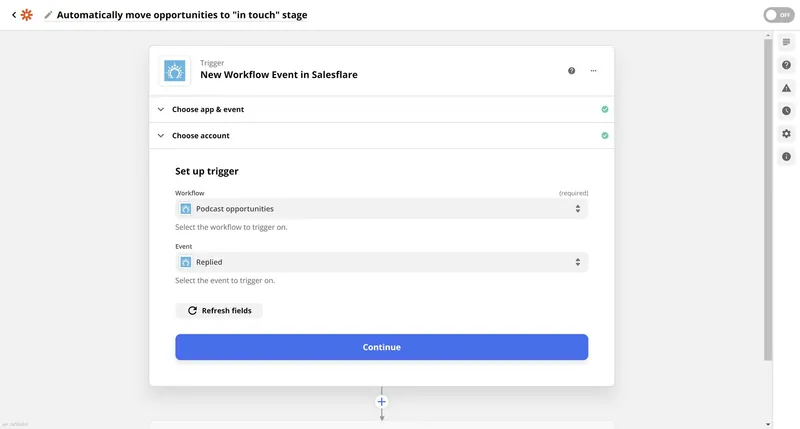Open the settings gear icon in sidebar
This screenshot has width=800, height=429.
[x=786, y=134]
